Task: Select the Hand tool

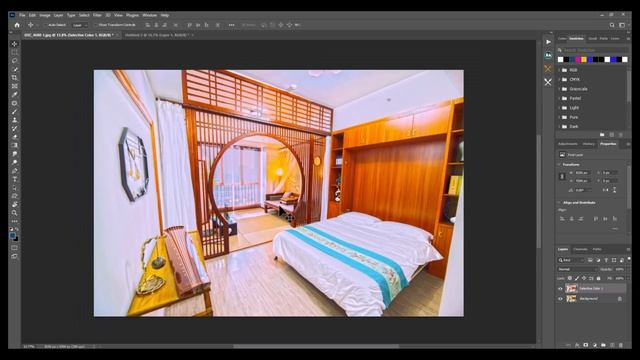Action: tap(15, 204)
